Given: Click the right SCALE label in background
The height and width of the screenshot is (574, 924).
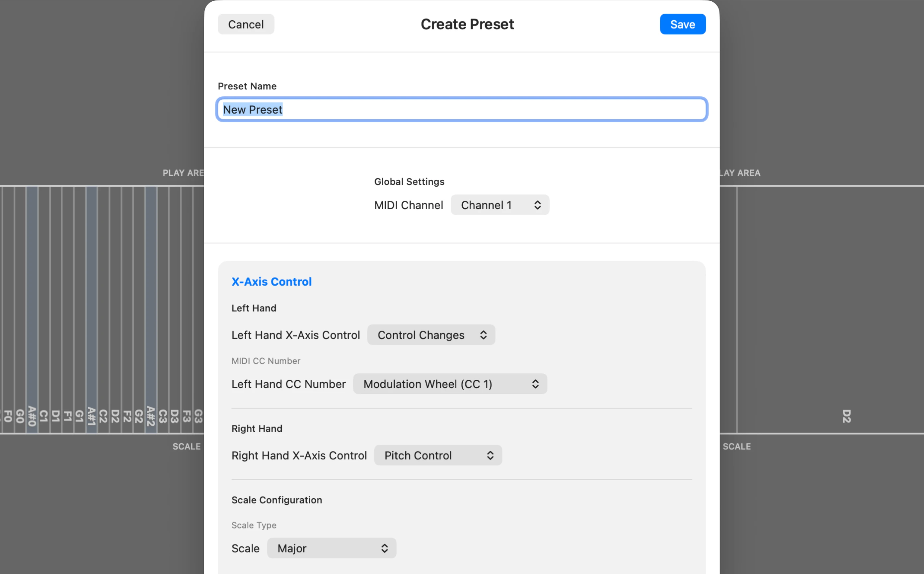Looking at the screenshot, I should point(736,446).
